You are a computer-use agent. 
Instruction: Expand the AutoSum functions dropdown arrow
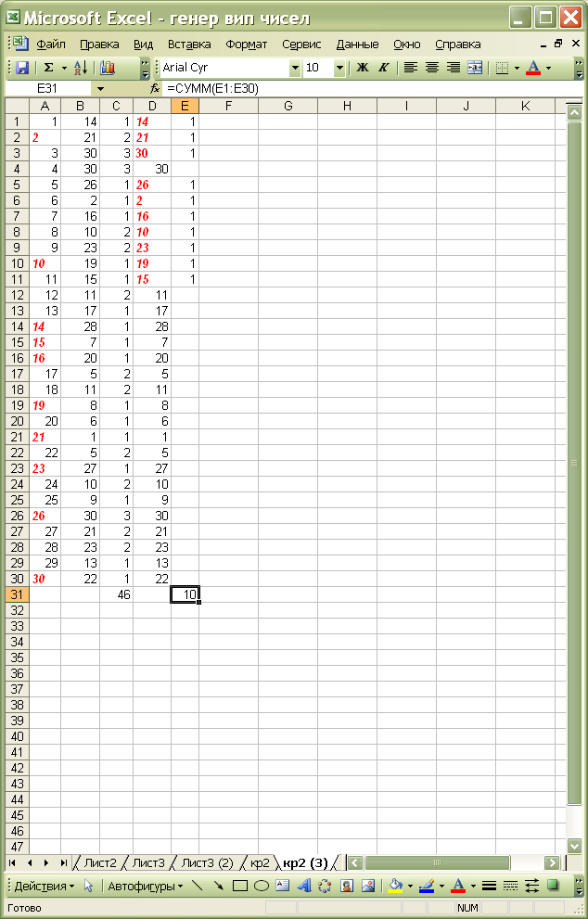pos(64,68)
